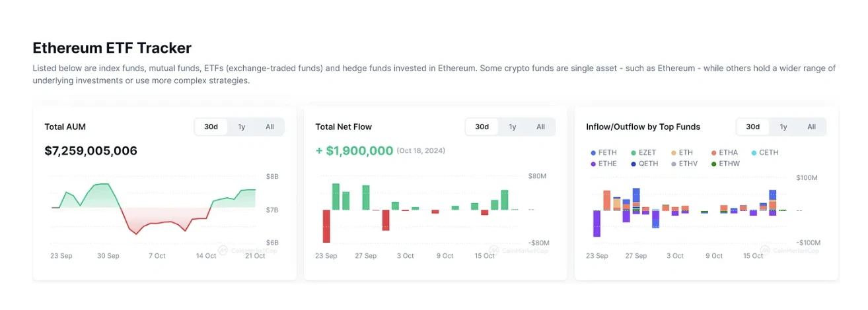Click the large red 23 Sep net flow bar
Viewport: 868px width, 310px height.
pos(326,226)
